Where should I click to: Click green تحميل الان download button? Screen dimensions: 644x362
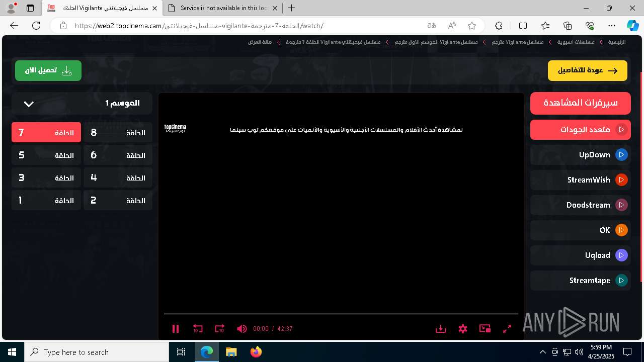click(48, 71)
